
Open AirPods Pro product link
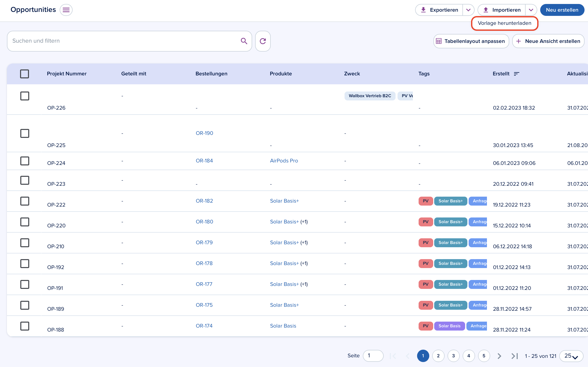(x=284, y=161)
